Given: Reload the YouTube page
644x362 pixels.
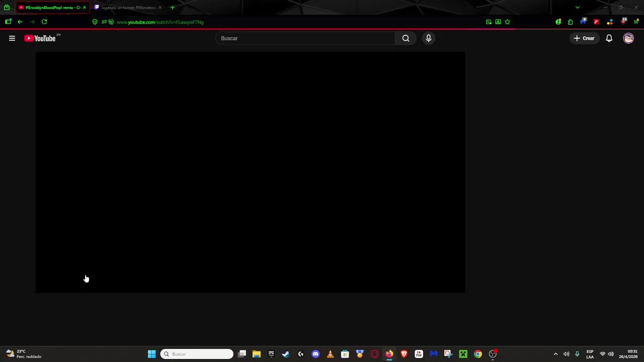Looking at the screenshot, I should coord(44,22).
